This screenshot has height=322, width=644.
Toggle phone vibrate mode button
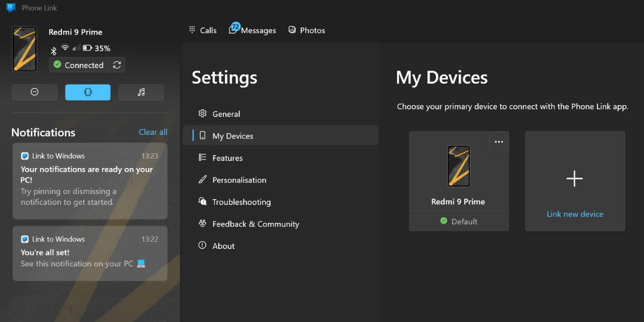click(88, 92)
